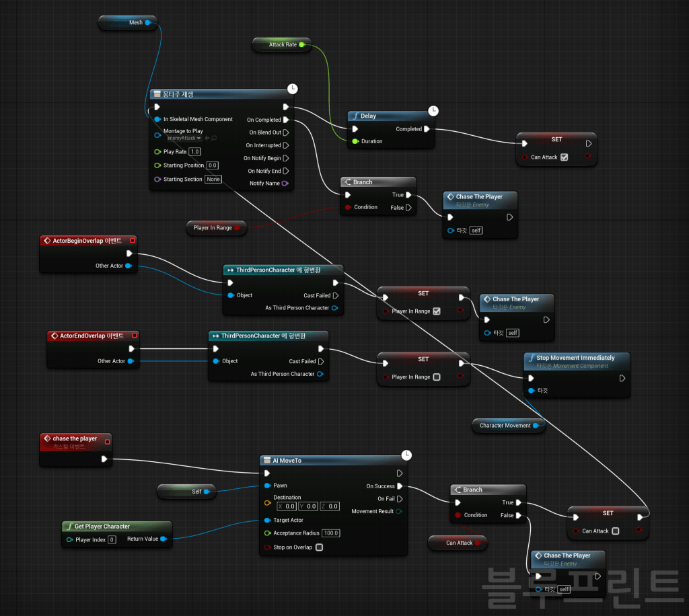Uncheck Player In Range on BeginOverlap SET node
The width and height of the screenshot is (689, 616).
tap(437, 311)
